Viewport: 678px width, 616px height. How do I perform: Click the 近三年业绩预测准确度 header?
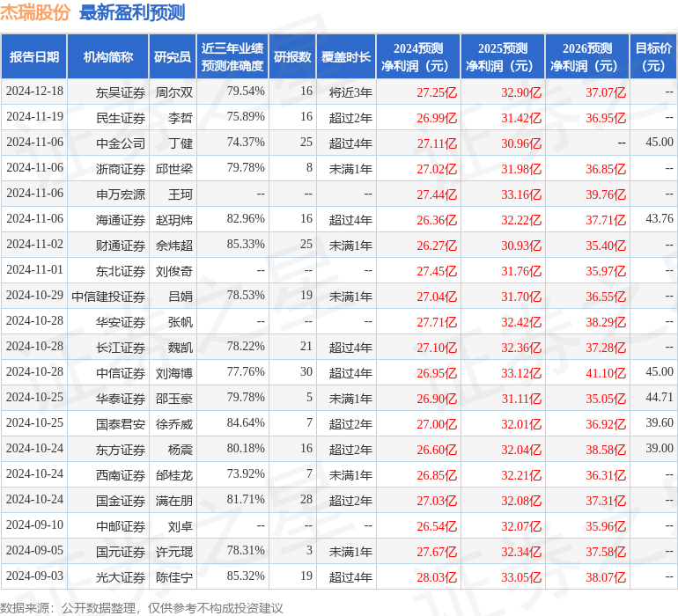pos(232,56)
